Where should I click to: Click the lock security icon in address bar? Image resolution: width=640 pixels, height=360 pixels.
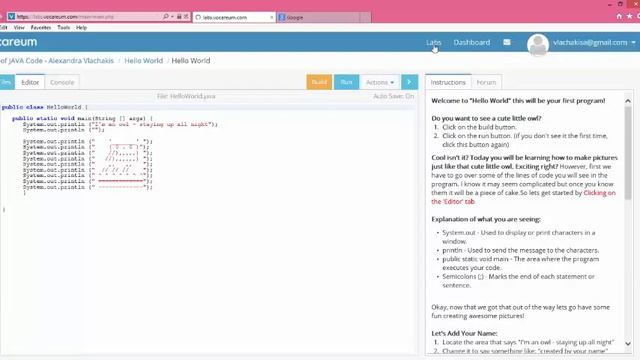pos(179,17)
